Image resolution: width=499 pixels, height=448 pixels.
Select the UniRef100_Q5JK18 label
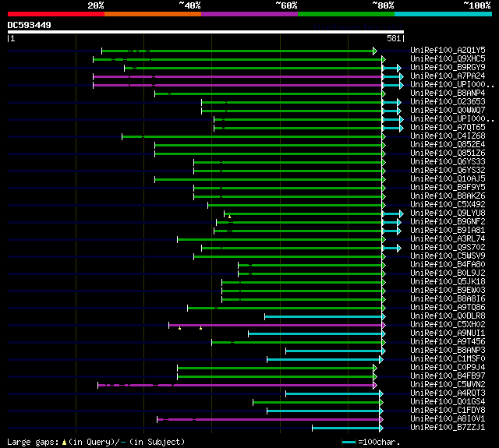click(448, 282)
